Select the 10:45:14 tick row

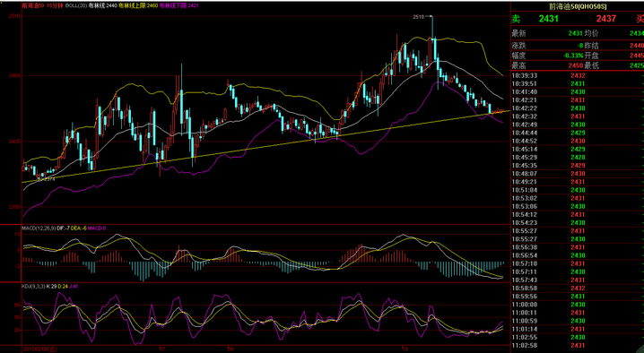(577, 149)
